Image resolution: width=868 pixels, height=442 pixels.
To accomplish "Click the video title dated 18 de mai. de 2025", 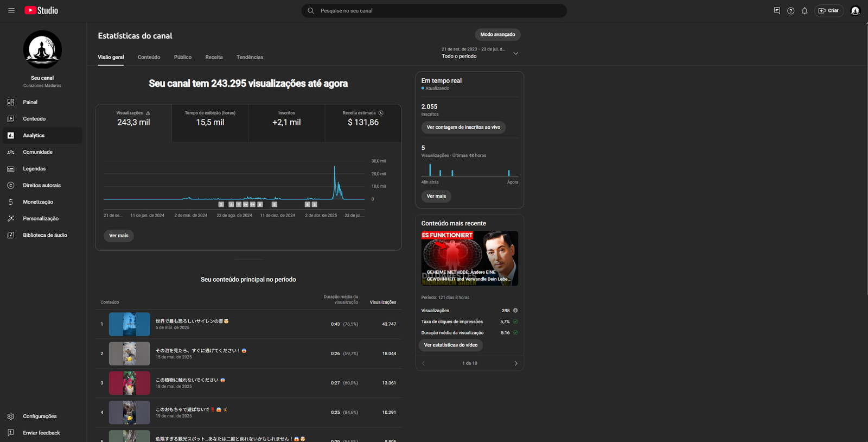I will point(190,380).
